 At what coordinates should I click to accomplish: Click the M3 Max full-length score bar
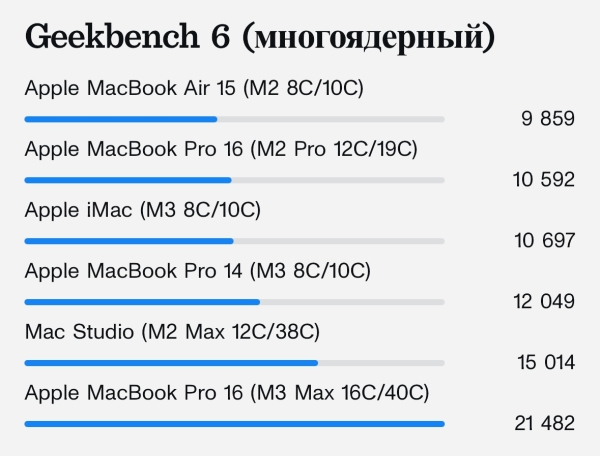coord(235,424)
